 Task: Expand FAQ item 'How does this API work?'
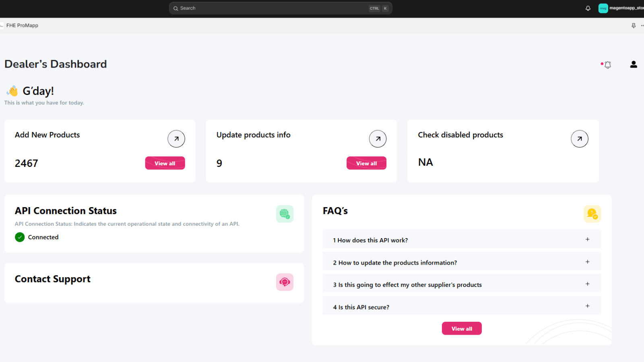click(x=587, y=239)
